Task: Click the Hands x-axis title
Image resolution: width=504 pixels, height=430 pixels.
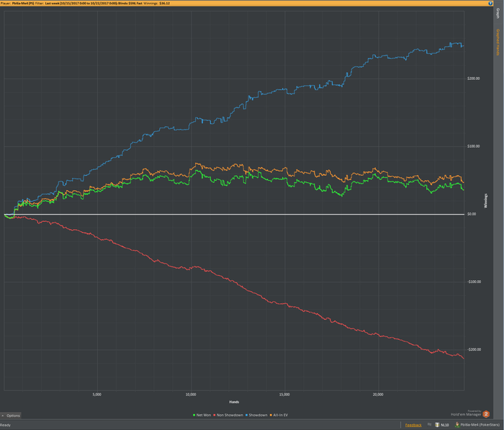Action: (x=234, y=402)
